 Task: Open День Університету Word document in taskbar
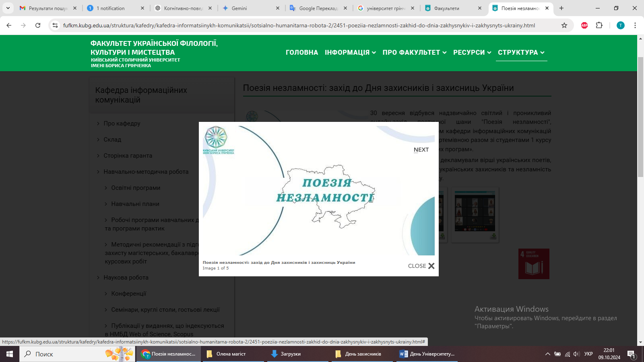427,354
